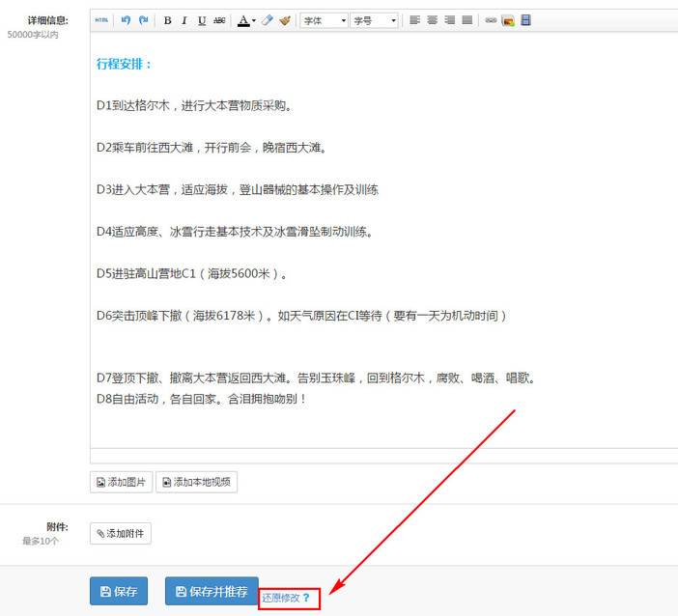Align text to the left

coord(415,20)
